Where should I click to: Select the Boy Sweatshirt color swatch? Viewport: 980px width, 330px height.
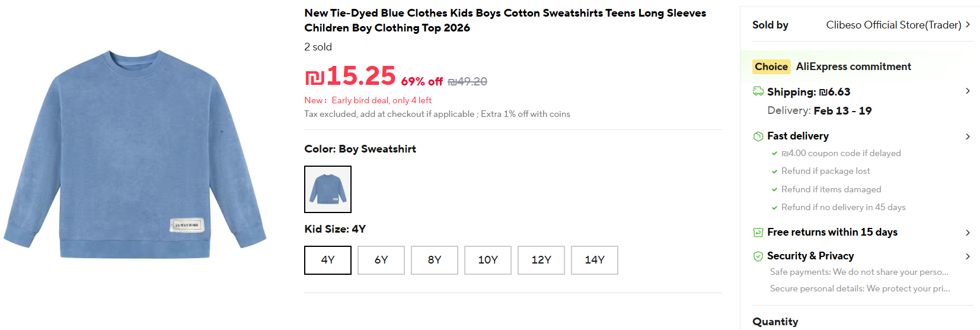328,189
